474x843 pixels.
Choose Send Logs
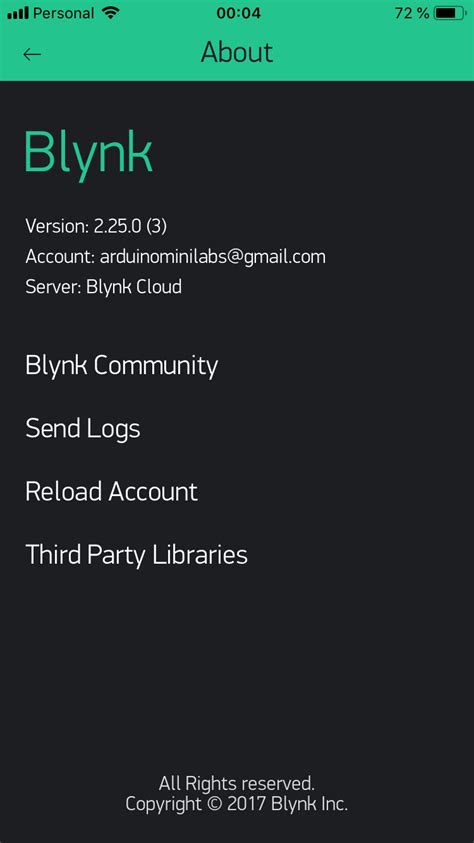(x=83, y=429)
